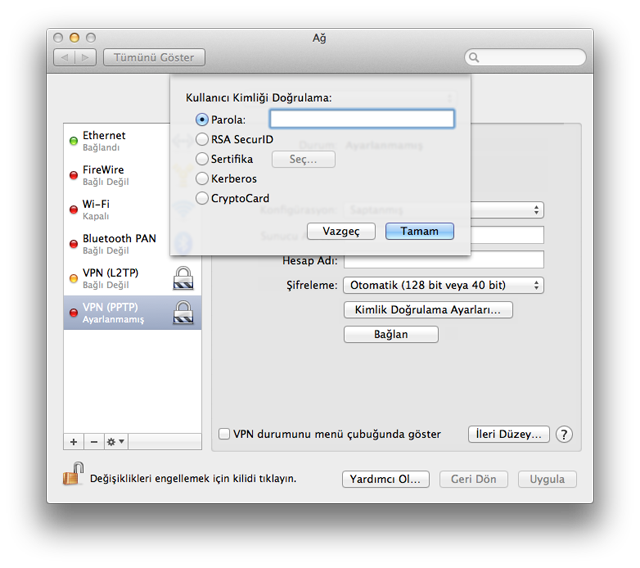The image size is (640, 568).
Task: Click the red Bluetooth PAN status dot
Action: click(73, 244)
